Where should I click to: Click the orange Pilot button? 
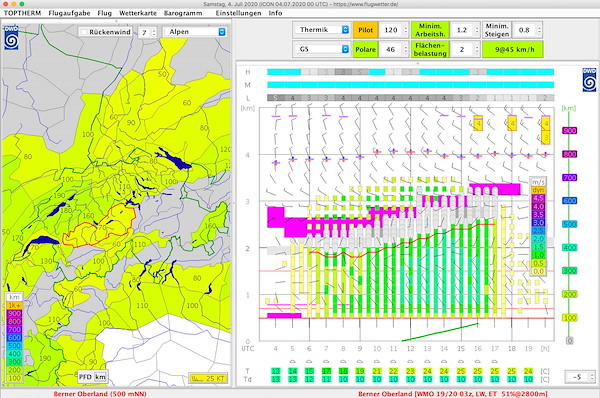[x=365, y=30]
